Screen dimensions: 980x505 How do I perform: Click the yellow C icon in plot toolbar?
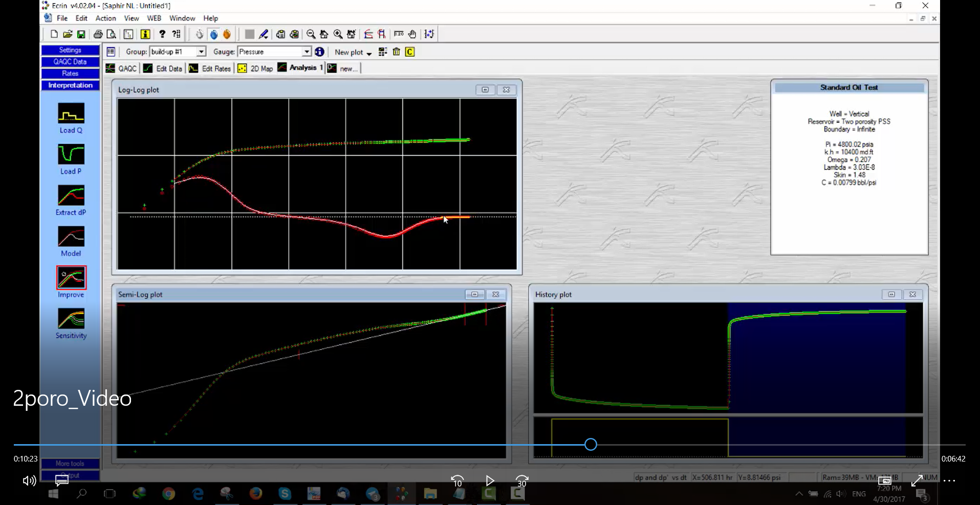click(410, 52)
